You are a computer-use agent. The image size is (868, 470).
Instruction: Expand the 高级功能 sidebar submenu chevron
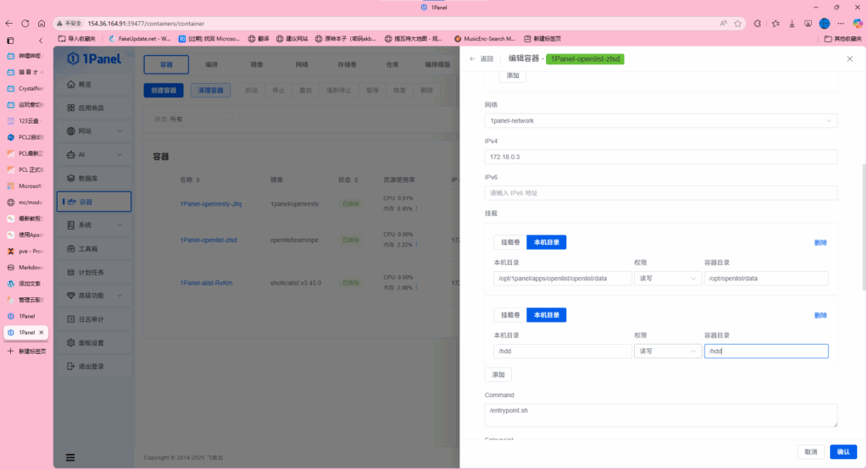pos(120,296)
